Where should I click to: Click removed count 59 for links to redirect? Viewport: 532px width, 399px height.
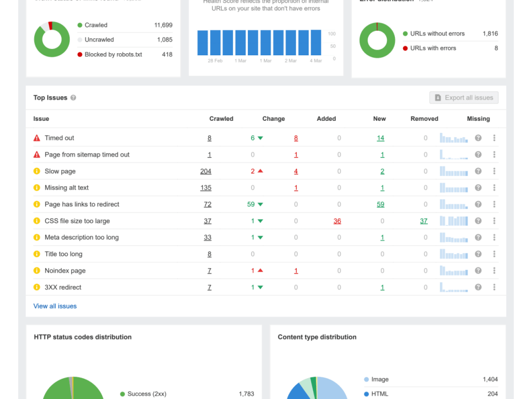[x=380, y=204]
